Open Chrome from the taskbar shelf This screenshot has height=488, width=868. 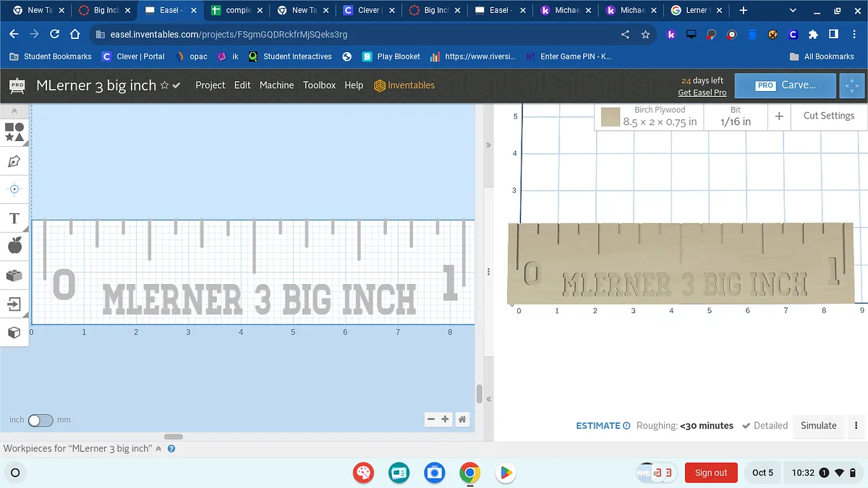point(469,473)
